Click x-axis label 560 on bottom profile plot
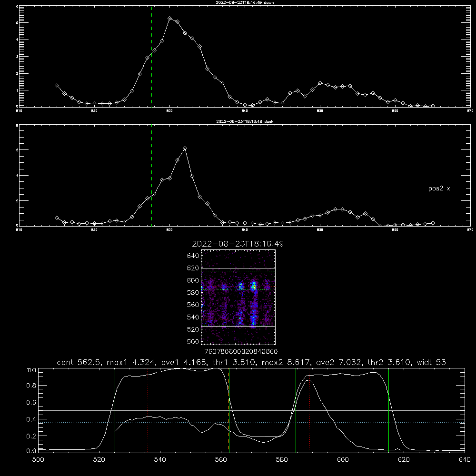Viewport: 476px width, 476px height. tap(221, 460)
